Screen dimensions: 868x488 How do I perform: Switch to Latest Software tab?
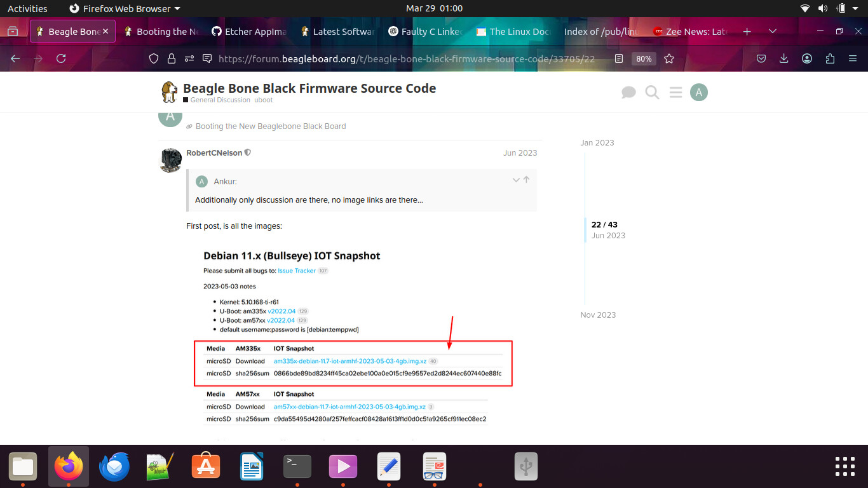(337, 31)
